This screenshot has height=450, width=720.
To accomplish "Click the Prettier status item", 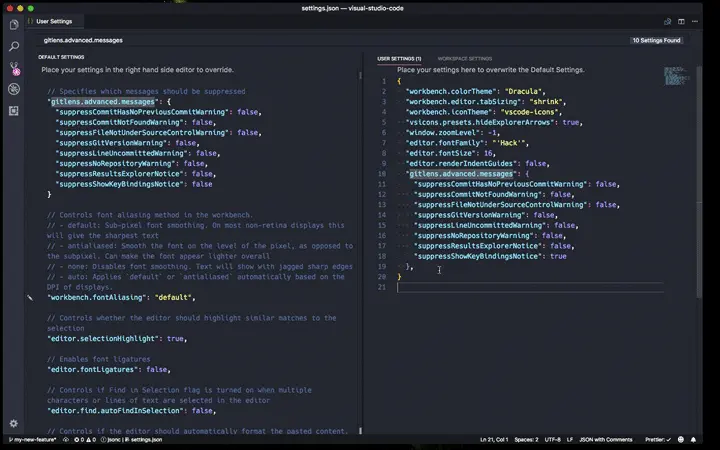I will (x=658, y=439).
